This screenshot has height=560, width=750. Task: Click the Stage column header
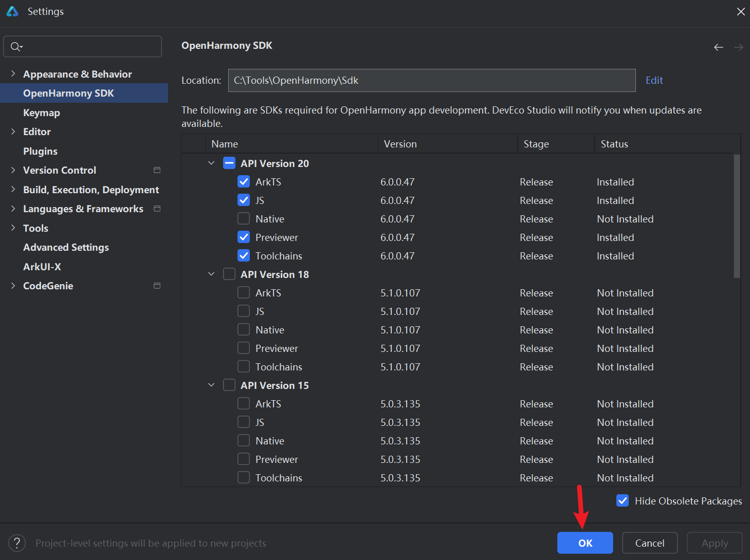[x=556, y=144]
